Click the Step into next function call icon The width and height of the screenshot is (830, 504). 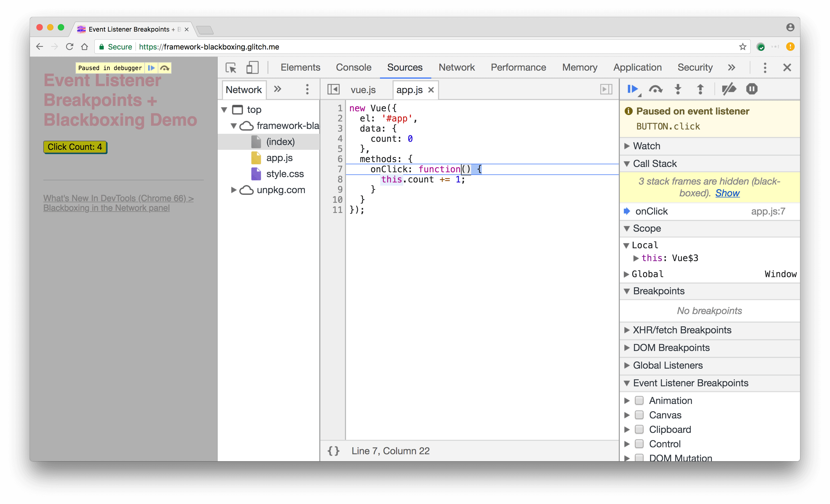tap(677, 89)
